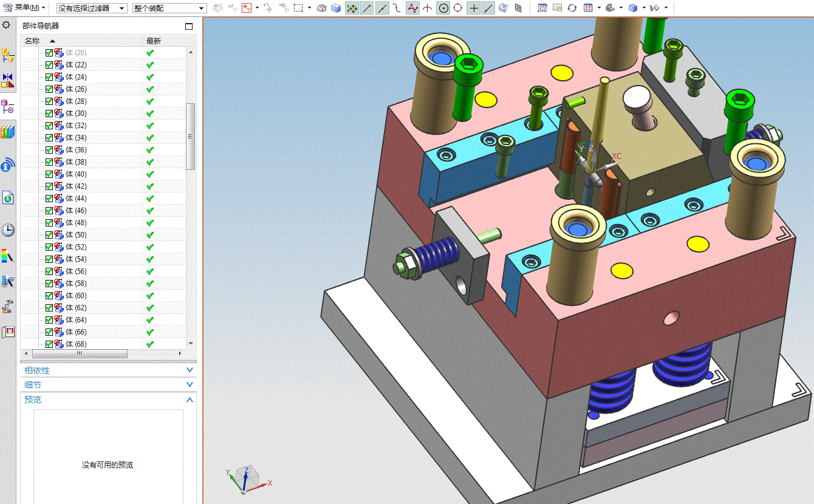Open the Constraint Navigator sidebar tab

pos(8,80)
